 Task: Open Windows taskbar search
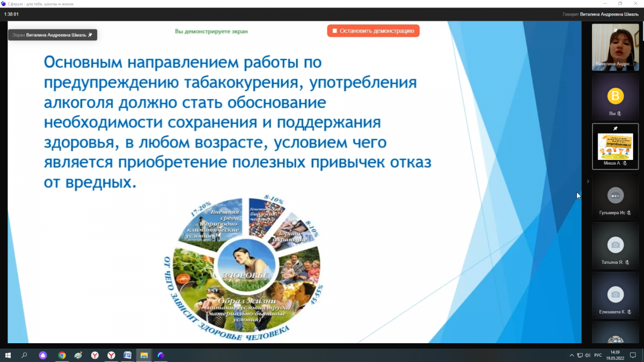(x=24, y=355)
